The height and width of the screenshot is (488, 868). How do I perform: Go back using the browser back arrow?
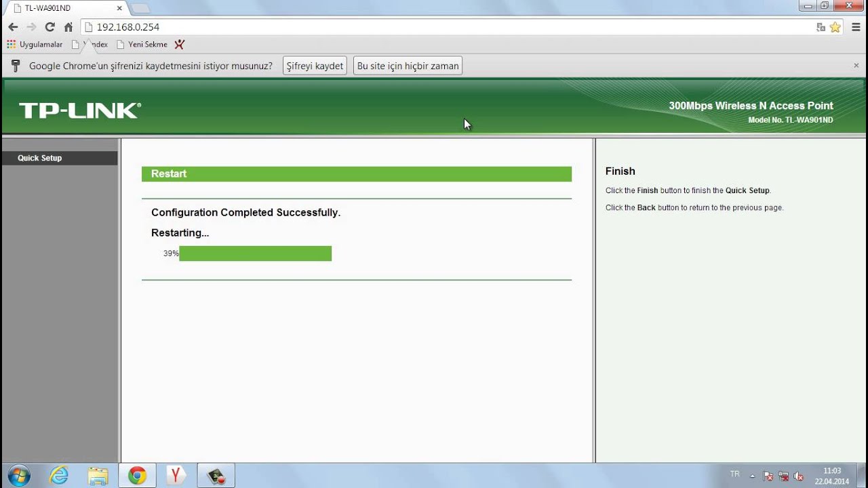(x=13, y=27)
